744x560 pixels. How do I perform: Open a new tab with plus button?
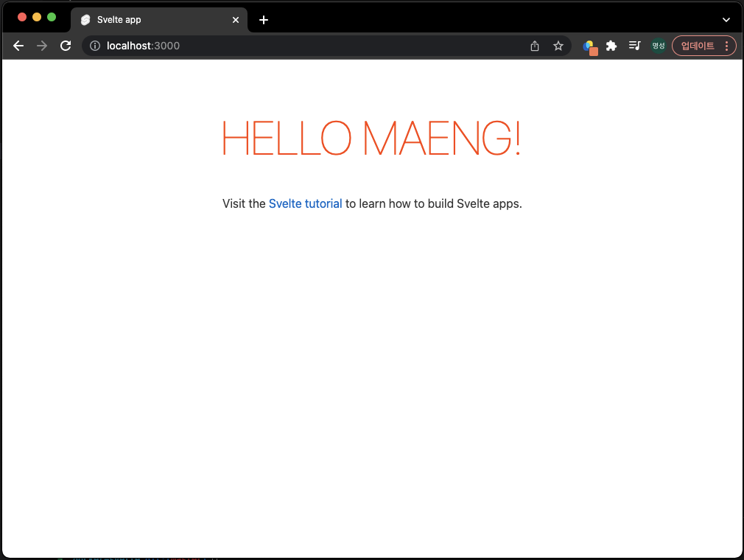coord(263,20)
